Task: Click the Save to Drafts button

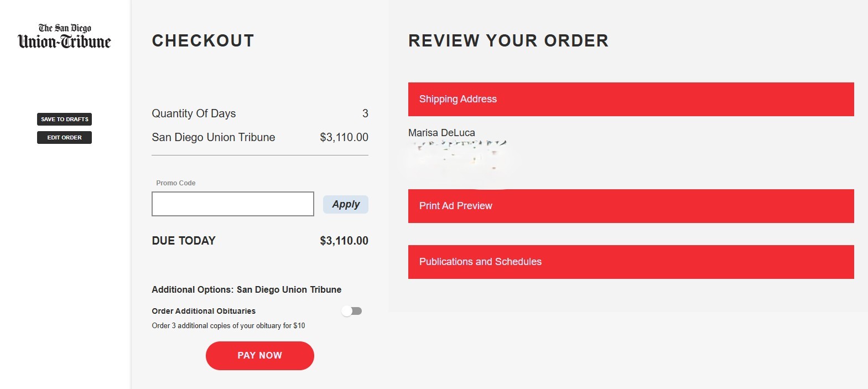Action: click(64, 119)
